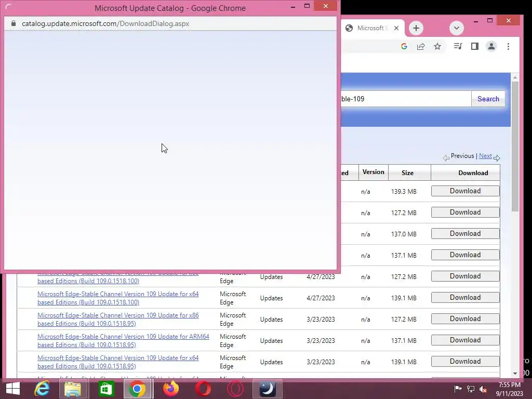Open a new tab with plus button

[416, 28]
